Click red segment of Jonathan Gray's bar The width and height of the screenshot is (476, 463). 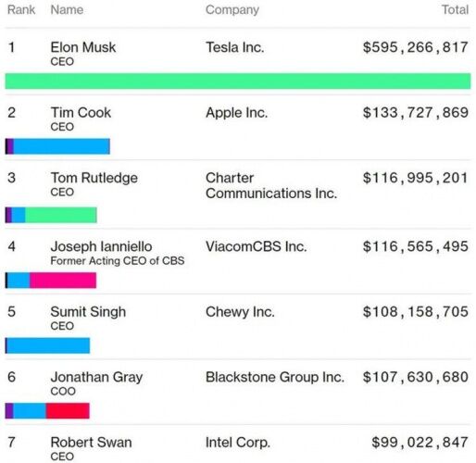68,411
